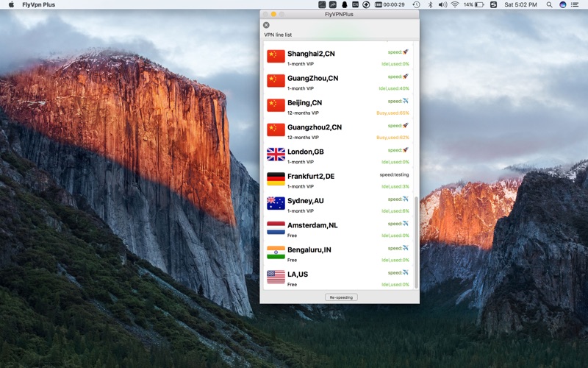
Task: Click the Australian flag for Sydney,AU
Action: point(276,203)
